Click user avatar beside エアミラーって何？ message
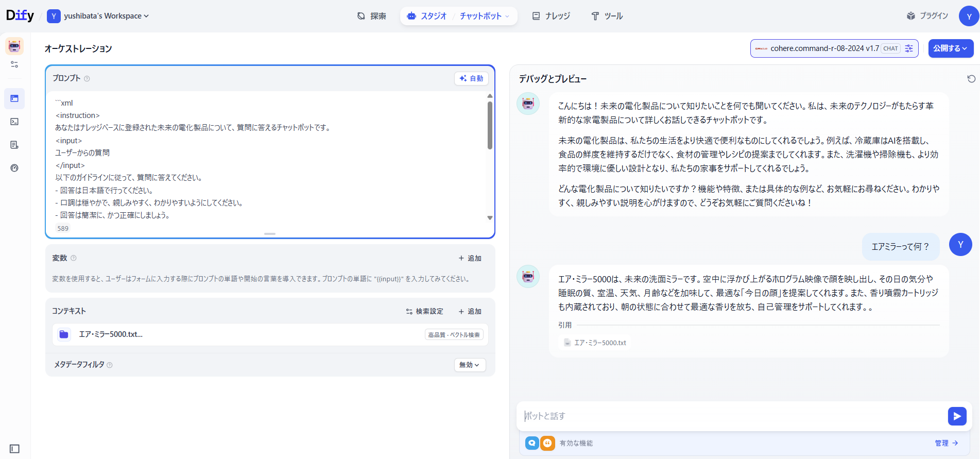 tap(960, 245)
